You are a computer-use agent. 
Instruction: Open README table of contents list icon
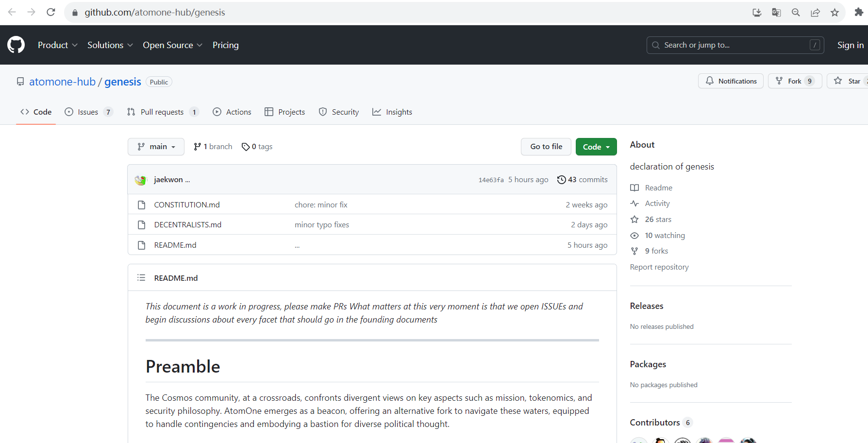tap(141, 278)
